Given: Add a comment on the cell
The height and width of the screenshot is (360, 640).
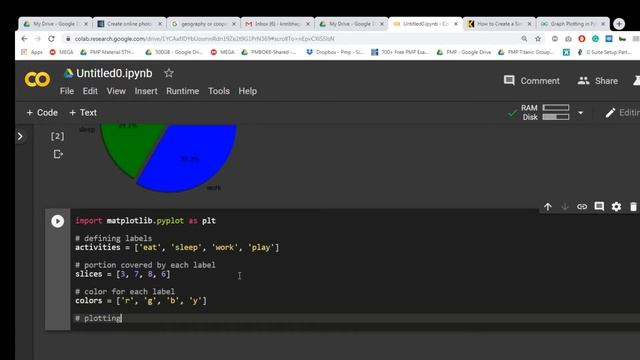Looking at the screenshot, I should click(x=599, y=207).
